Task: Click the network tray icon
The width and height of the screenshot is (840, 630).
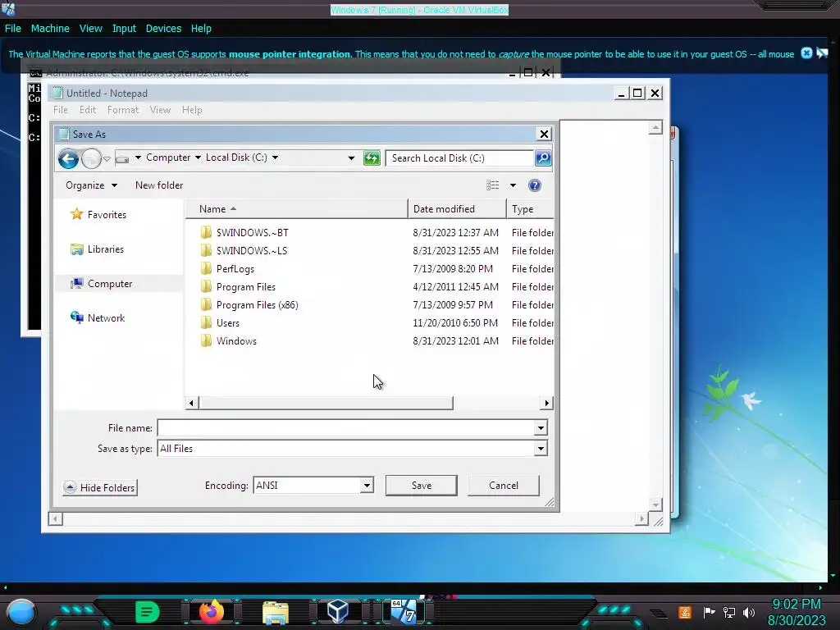Action: click(x=729, y=612)
